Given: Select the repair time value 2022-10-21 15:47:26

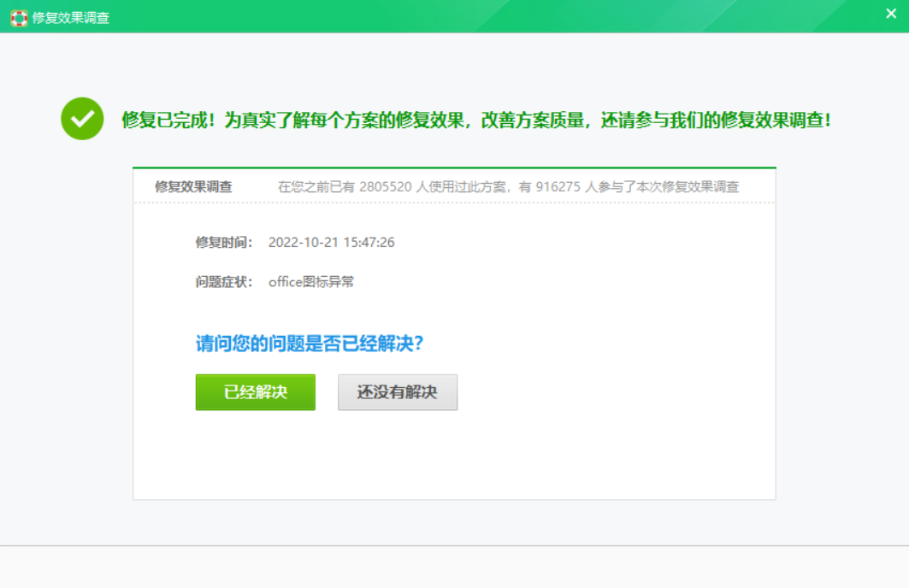Looking at the screenshot, I should point(331,242).
